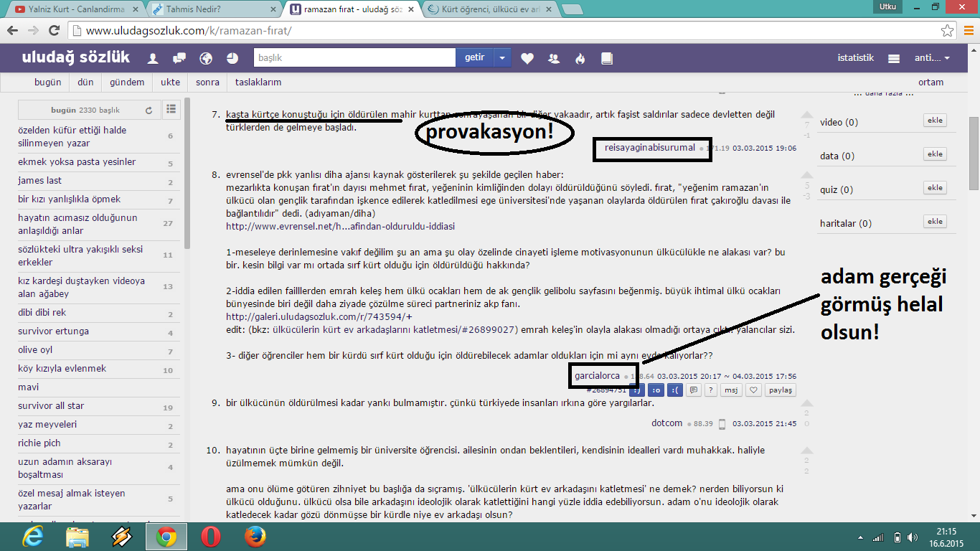Viewport: 980px width, 551px height.
Task: Open the bugün menu item
Action: coord(48,83)
